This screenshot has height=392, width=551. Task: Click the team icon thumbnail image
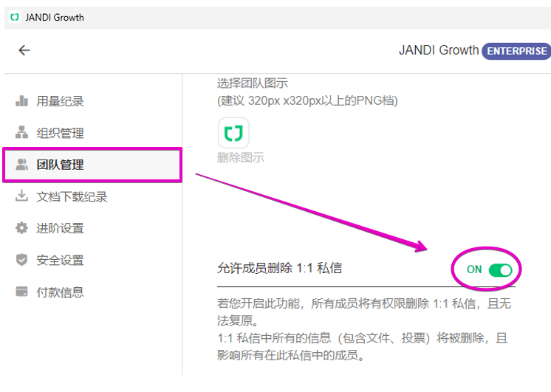point(233,133)
